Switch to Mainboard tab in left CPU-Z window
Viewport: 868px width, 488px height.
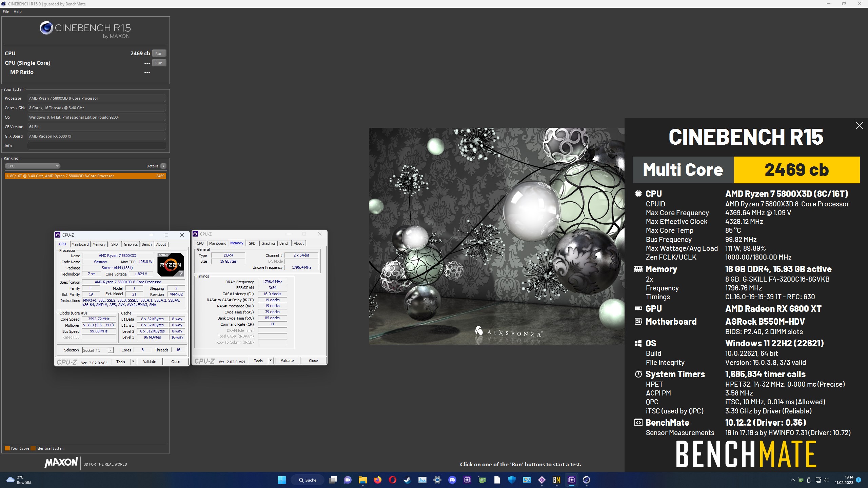(x=80, y=244)
